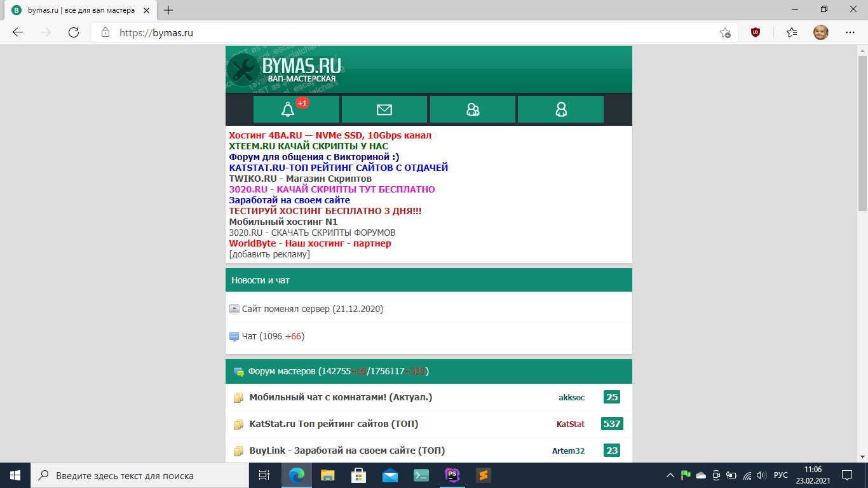This screenshot has height=488, width=868.
Task: Open a new browser tab
Action: (168, 10)
